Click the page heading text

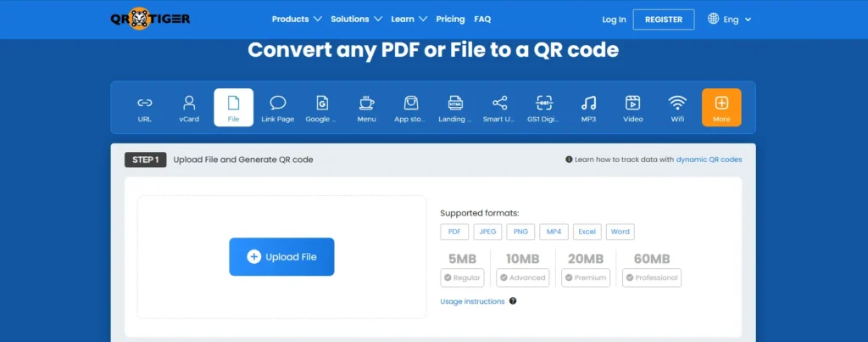tap(433, 50)
